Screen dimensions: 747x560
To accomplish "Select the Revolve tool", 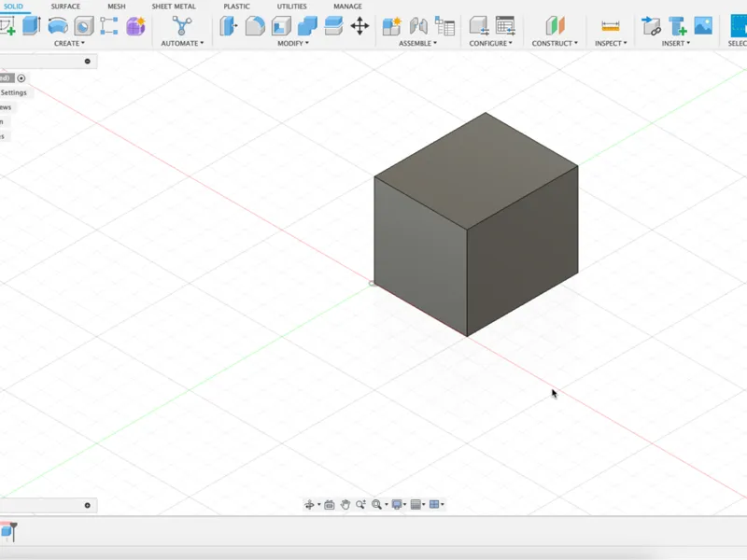I will (x=58, y=26).
